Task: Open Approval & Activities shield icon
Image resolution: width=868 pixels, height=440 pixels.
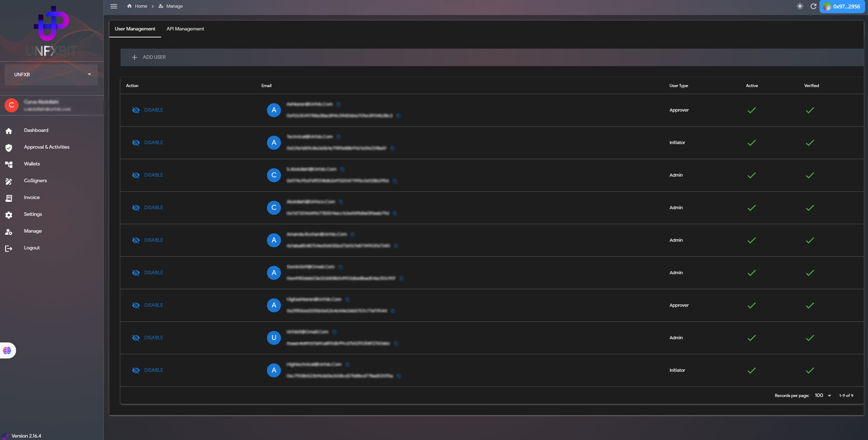Action: coord(9,148)
